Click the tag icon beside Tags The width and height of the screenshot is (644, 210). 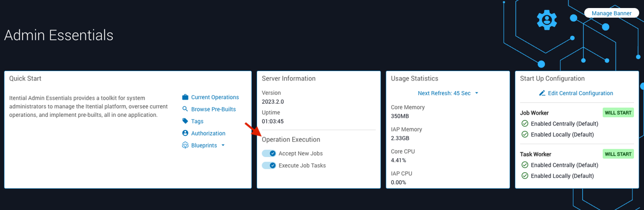pos(185,121)
